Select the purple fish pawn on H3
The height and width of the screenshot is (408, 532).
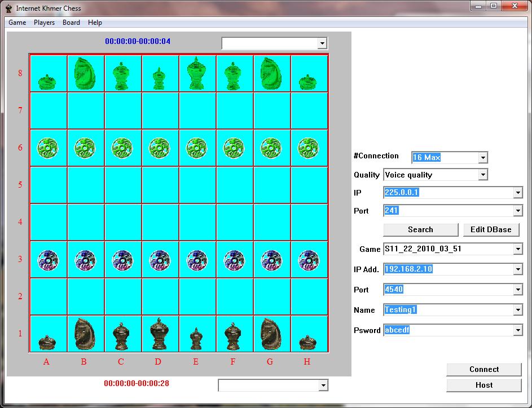click(x=308, y=260)
